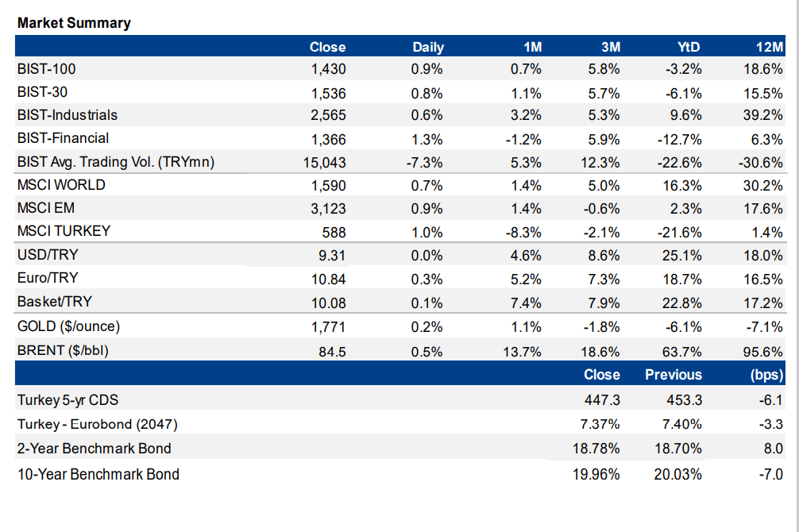The height and width of the screenshot is (532, 799).
Task: Click the Market Summary title
Action: (74, 23)
